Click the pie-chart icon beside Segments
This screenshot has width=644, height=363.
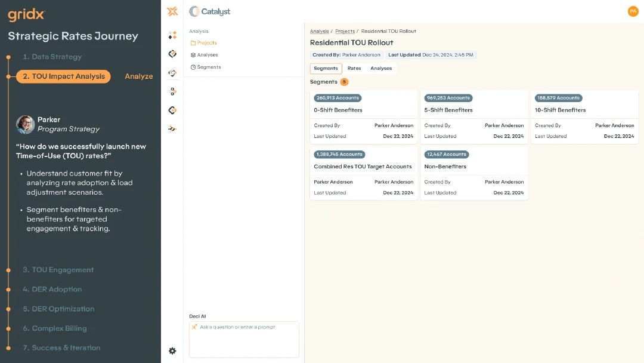click(x=193, y=67)
